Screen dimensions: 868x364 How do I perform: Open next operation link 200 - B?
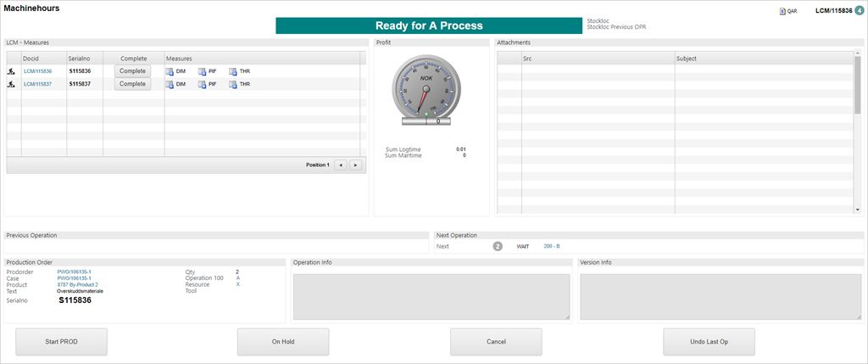coord(552,246)
